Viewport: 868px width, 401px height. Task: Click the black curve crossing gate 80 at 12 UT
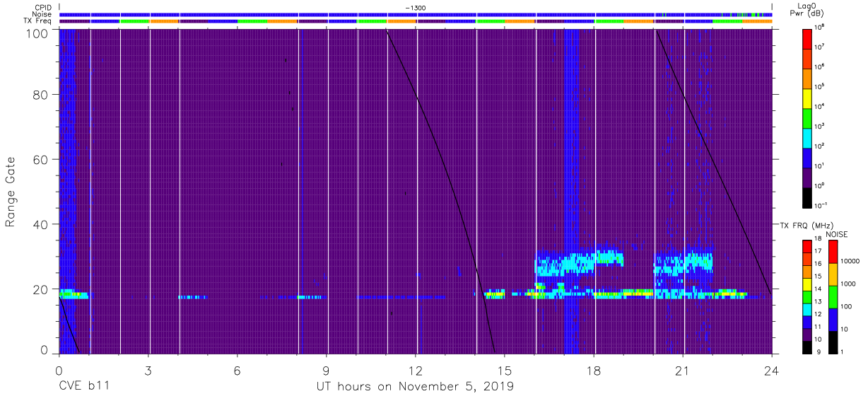coord(417,96)
